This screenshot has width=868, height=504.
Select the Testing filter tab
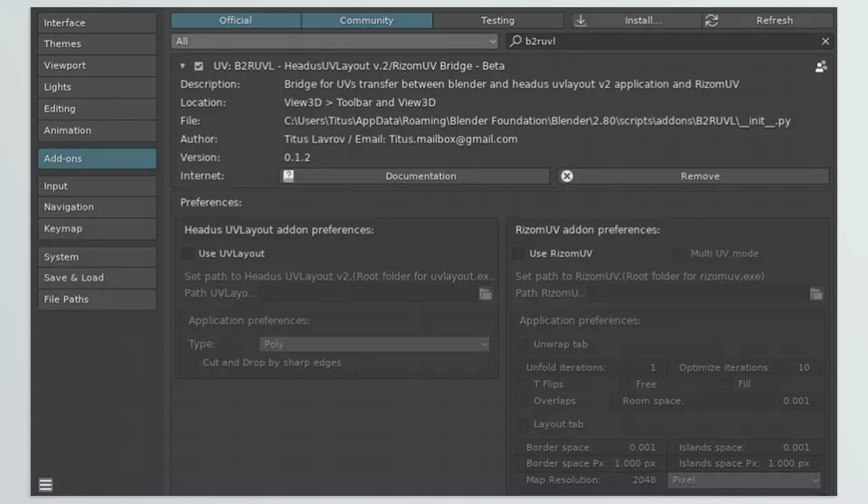(x=497, y=21)
